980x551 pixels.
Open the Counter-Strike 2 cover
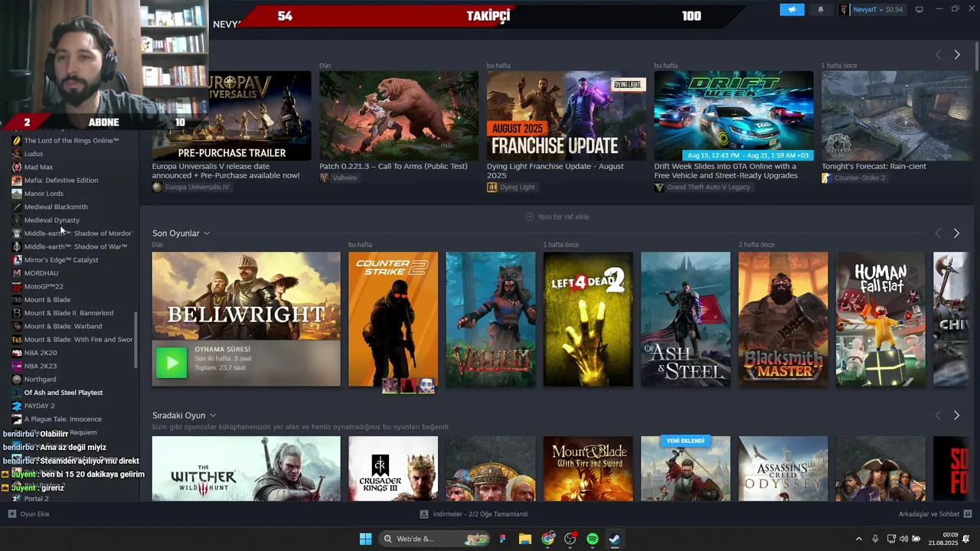(393, 319)
